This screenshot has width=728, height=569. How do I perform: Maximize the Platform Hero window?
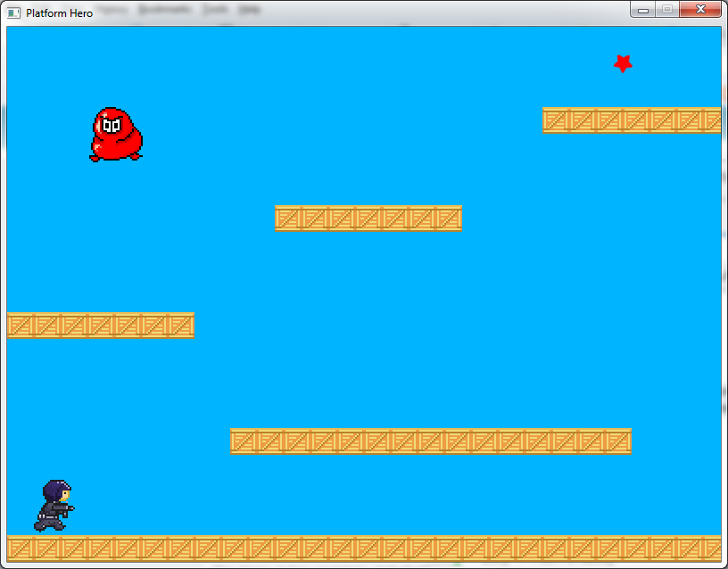pyautogui.click(x=666, y=10)
